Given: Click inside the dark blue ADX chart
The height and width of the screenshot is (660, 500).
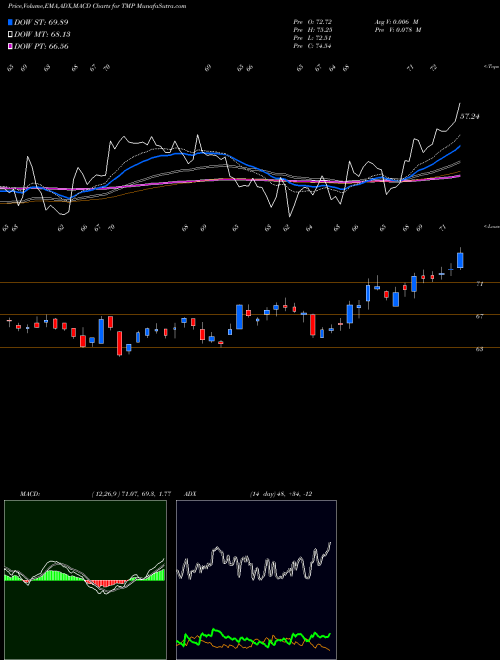Looking at the screenshot, I should 256,580.
